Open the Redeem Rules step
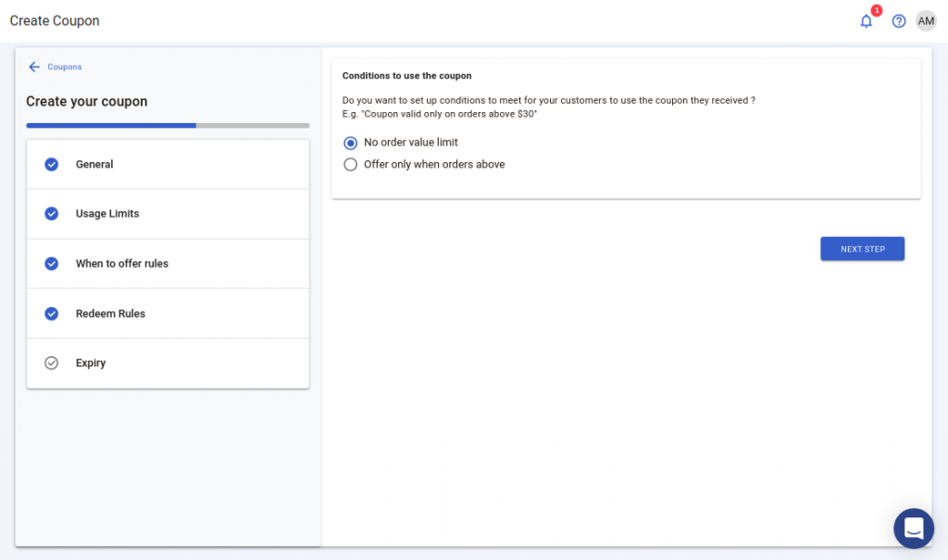 click(168, 313)
